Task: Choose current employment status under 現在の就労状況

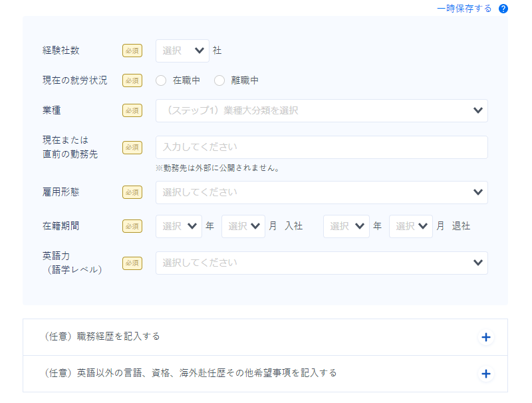Action: [x=160, y=80]
